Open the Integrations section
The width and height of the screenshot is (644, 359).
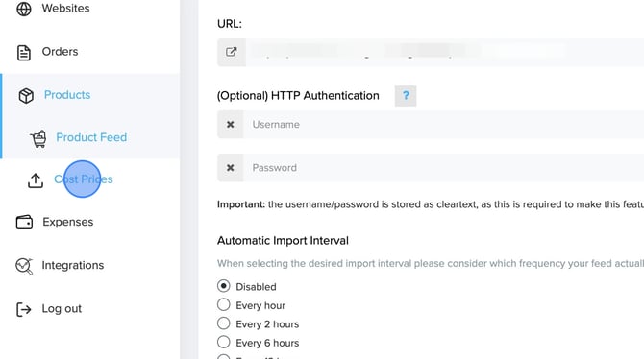[73, 266]
